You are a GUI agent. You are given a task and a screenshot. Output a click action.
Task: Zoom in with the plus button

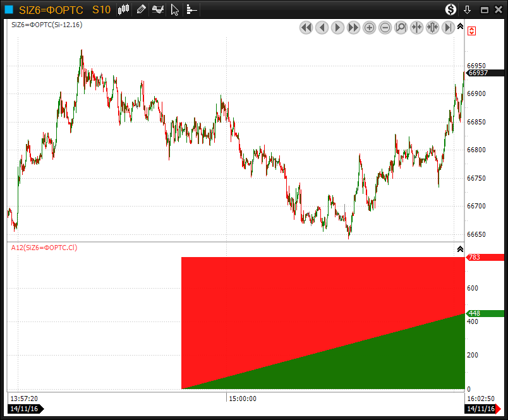click(369, 27)
